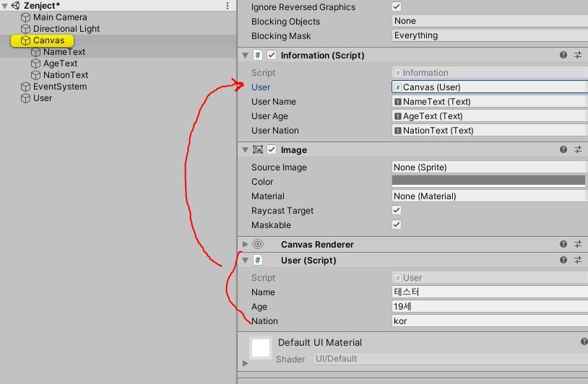Disable the Information (Script) component checkbox

click(x=272, y=55)
